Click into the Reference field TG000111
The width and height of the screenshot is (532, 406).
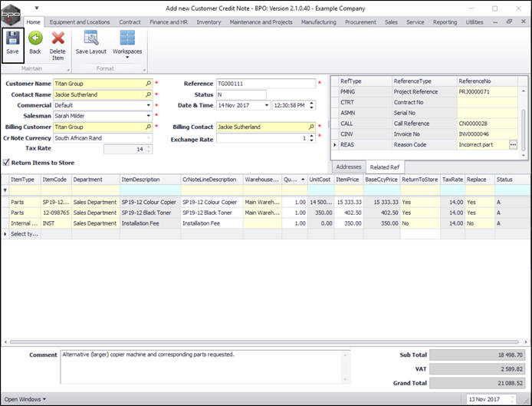point(266,84)
